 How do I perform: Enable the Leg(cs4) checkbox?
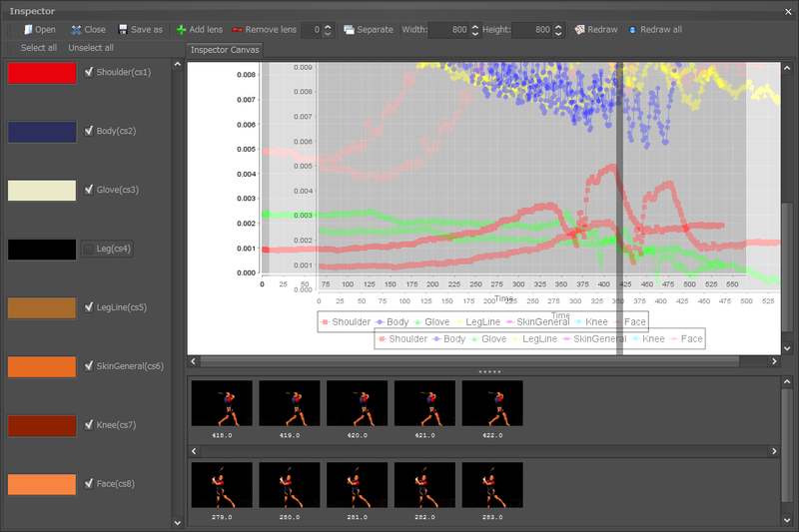90,249
